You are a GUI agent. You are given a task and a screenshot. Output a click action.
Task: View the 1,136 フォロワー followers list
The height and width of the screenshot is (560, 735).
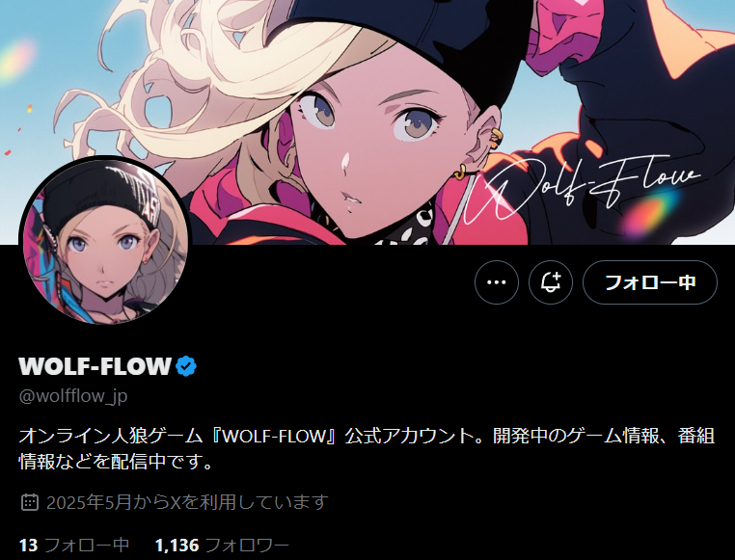222,545
